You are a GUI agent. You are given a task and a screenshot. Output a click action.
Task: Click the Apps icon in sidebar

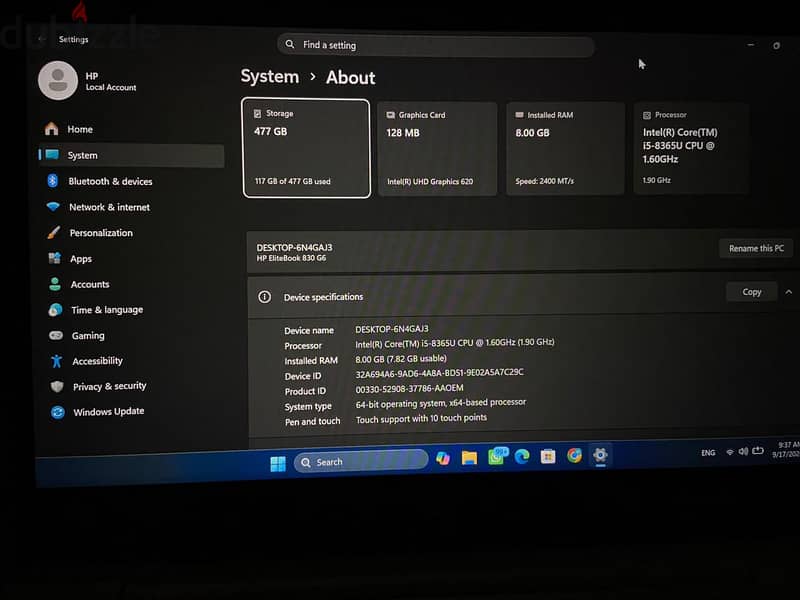pos(54,258)
